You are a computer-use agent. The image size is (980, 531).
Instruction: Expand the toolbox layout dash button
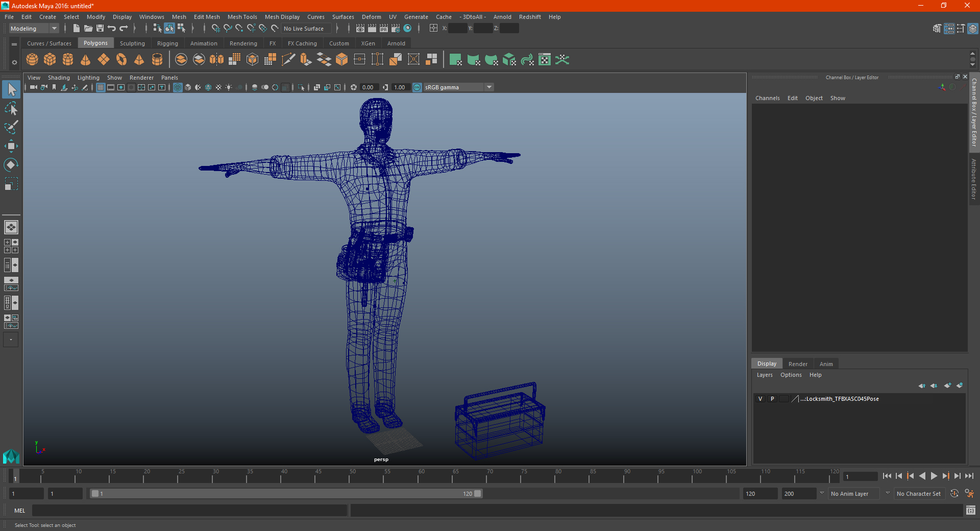click(x=11, y=340)
